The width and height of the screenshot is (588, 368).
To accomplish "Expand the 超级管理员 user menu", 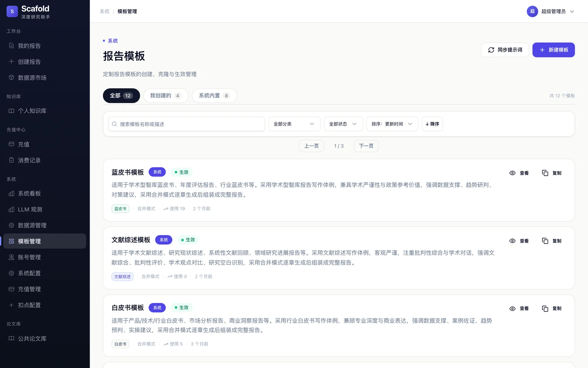I will [x=551, y=11].
